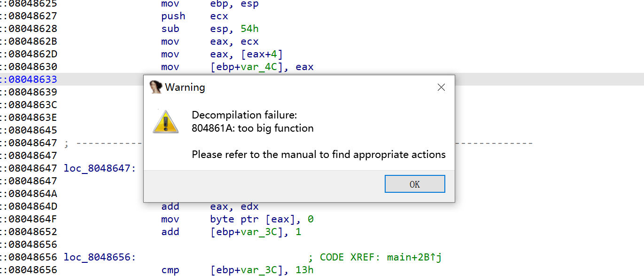
Task: Click the 'cmp [ebp+var_3C], 13h' instruction
Action: (x=237, y=270)
